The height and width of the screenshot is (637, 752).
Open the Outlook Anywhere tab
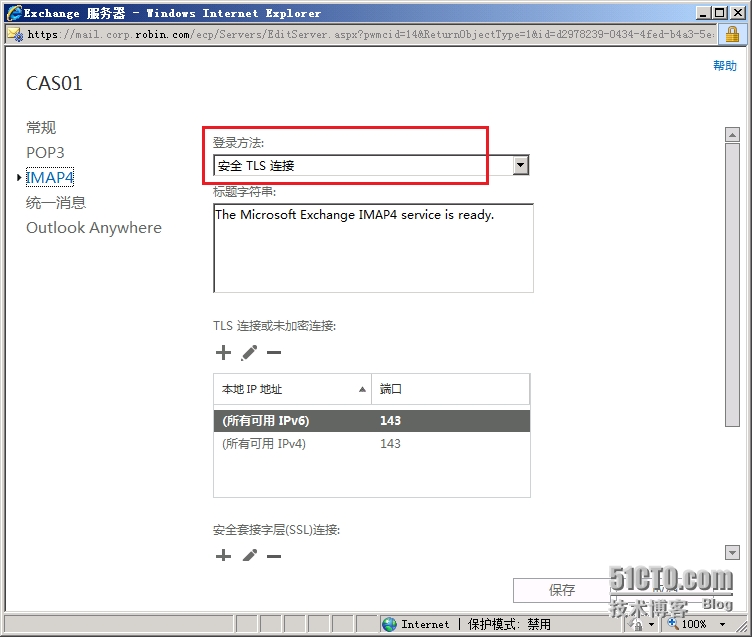(x=94, y=227)
